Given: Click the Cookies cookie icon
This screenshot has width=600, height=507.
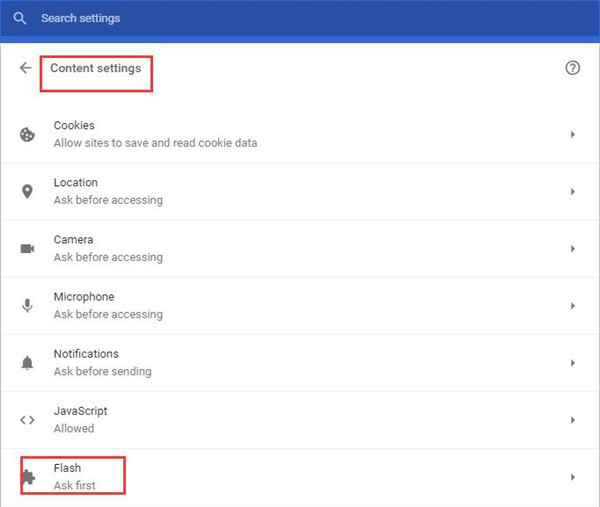Looking at the screenshot, I should [27, 134].
